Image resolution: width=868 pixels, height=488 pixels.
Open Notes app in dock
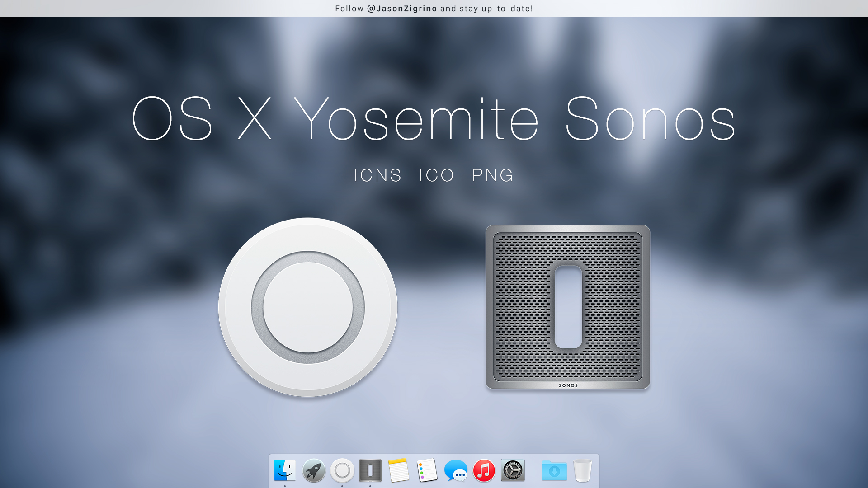coord(399,470)
